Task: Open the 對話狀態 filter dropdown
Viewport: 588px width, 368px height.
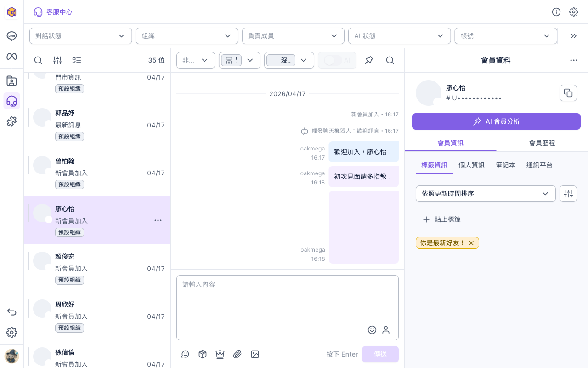Action: [81, 36]
